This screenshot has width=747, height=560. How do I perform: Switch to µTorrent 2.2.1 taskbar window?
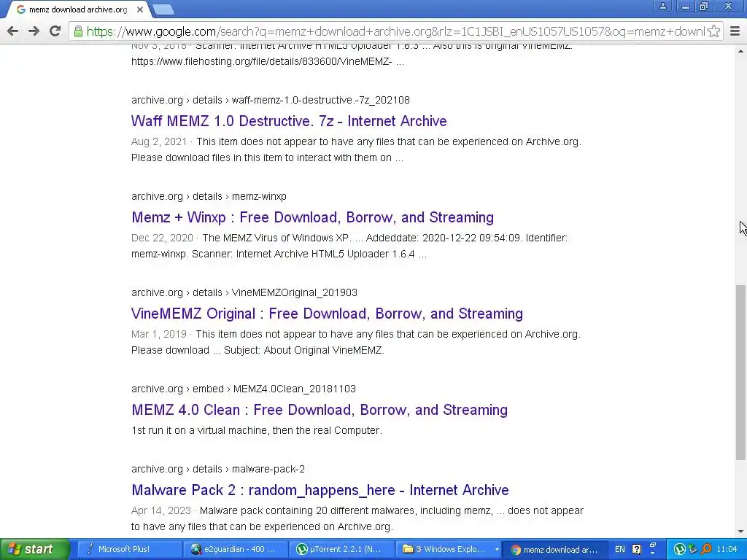[341, 549]
